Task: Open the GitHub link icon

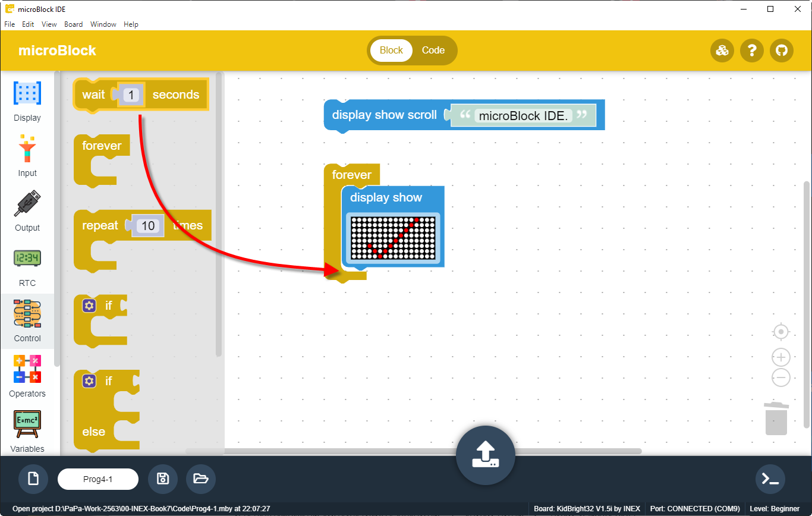Action: (x=782, y=51)
